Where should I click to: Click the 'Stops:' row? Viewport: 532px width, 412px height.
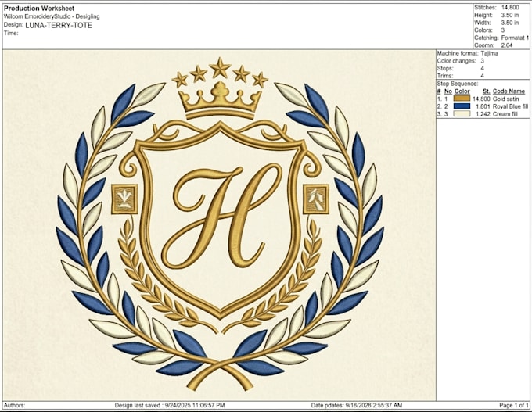coord(460,69)
